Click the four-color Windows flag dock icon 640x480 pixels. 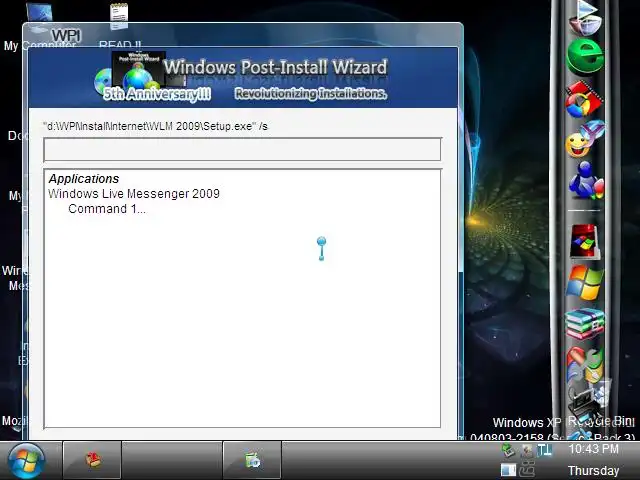[x=584, y=282]
